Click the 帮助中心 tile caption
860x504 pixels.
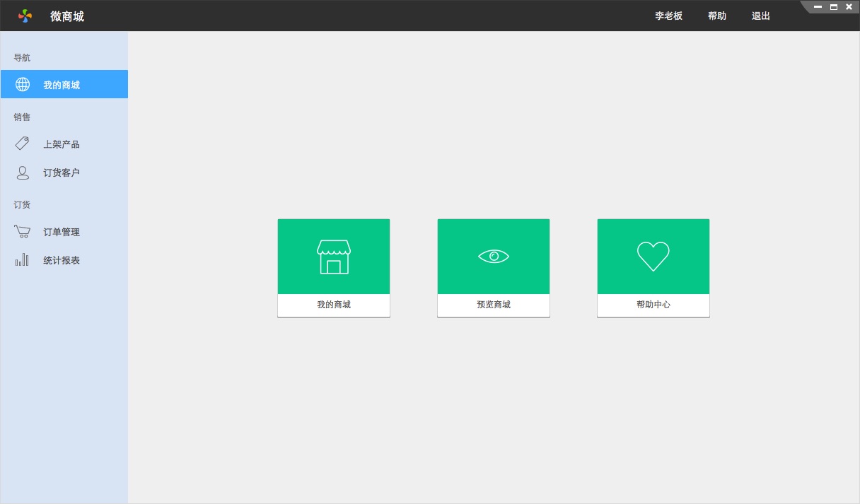coord(653,305)
